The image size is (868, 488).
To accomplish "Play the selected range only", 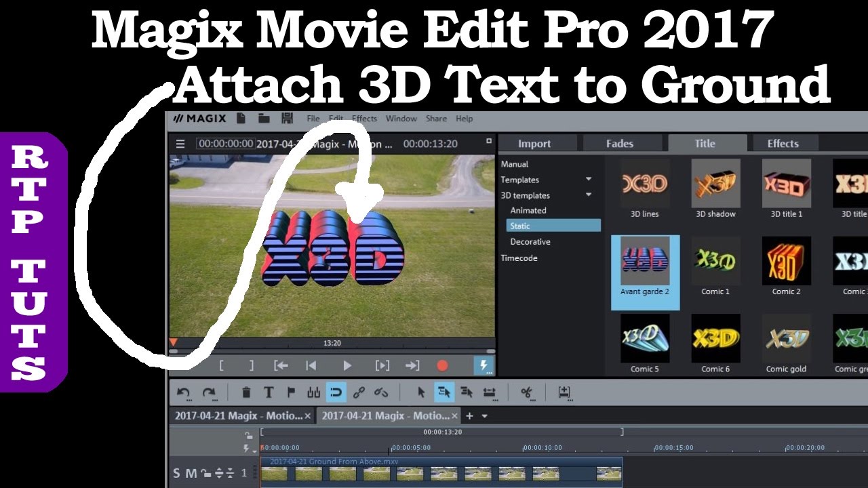I will pyautogui.click(x=382, y=365).
